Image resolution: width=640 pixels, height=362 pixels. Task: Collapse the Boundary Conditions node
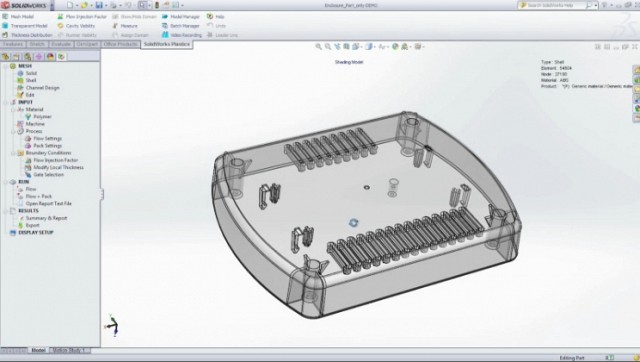[x=13, y=153]
